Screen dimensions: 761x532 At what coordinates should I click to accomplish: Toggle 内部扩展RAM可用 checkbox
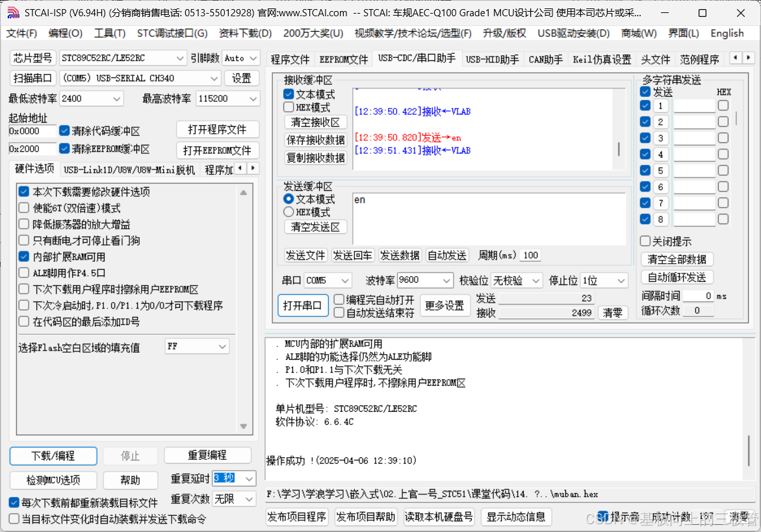click(x=24, y=257)
